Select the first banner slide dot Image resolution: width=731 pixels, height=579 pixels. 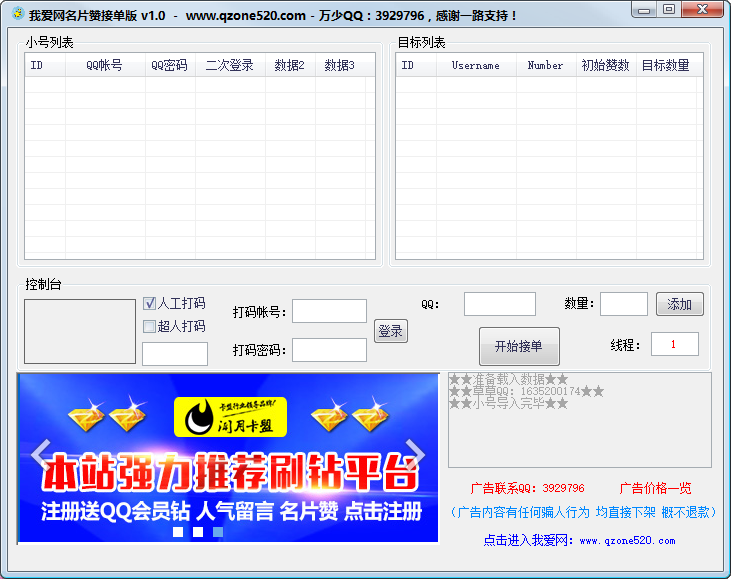(x=178, y=532)
